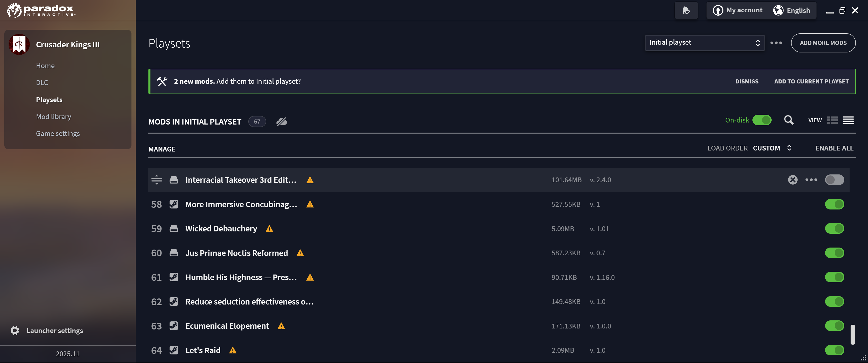The width and height of the screenshot is (868, 363).
Task: Click the hide disabled mods eye icon
Action: (281, 122)
